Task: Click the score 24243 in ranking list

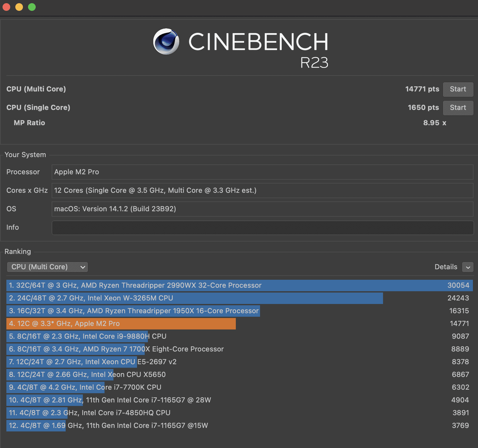Action: pyautogui.click(x=458, y=298)
